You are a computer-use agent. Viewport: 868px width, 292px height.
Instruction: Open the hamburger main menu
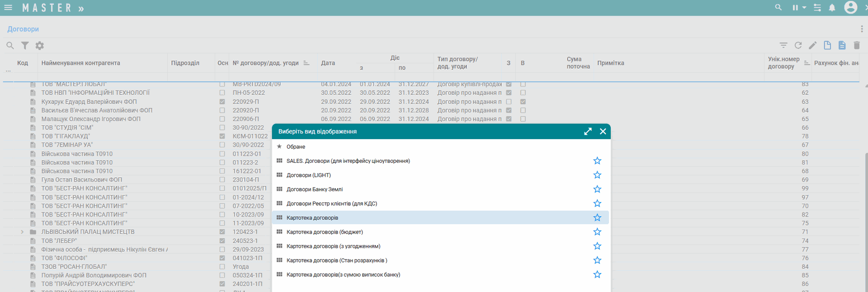[8, 8]
